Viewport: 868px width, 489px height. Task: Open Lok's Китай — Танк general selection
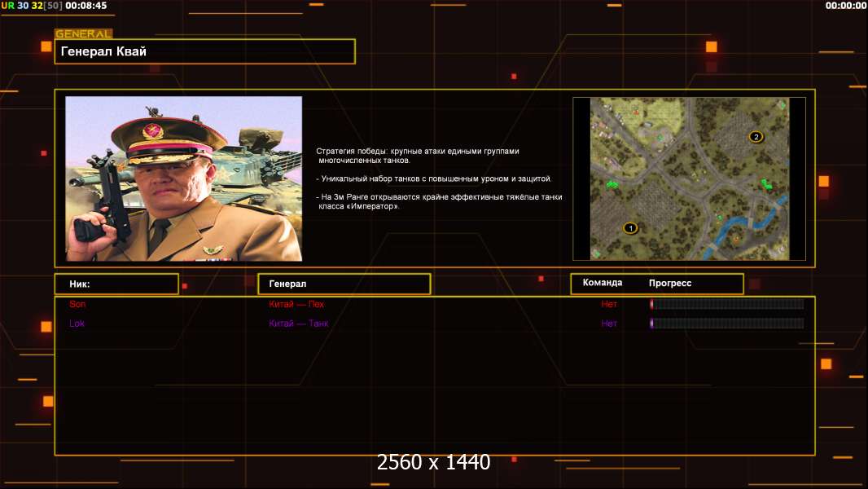(299, 324)
